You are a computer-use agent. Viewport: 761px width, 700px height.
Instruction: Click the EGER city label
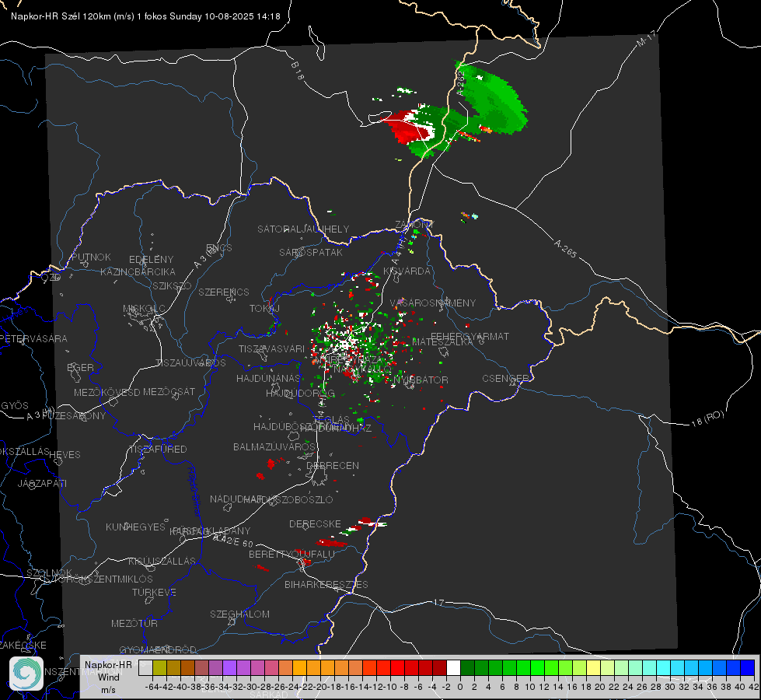coord(81,367)
